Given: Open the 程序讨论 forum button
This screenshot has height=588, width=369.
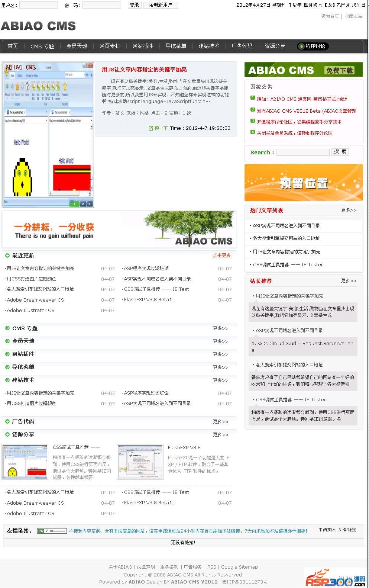Looking at the screenshot, I should click(313, 46).
